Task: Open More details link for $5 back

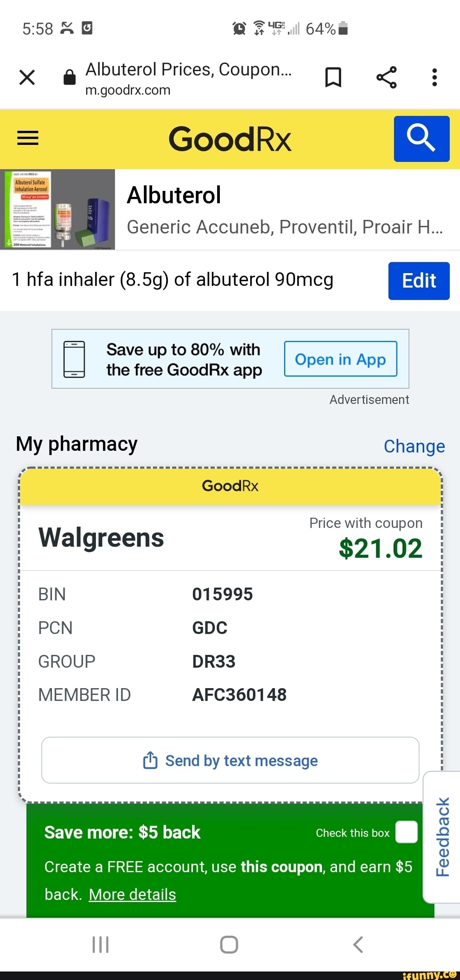Action: 132,894
